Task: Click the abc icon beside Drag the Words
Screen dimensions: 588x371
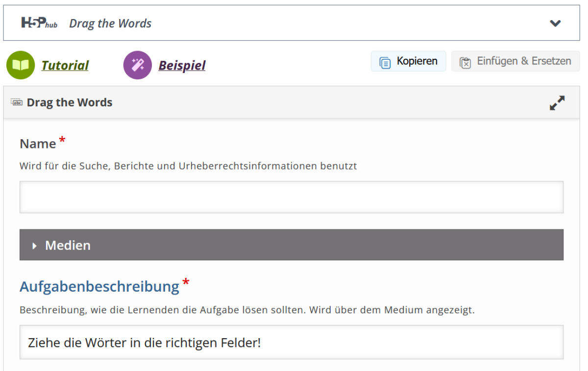Action: (17, 102)
